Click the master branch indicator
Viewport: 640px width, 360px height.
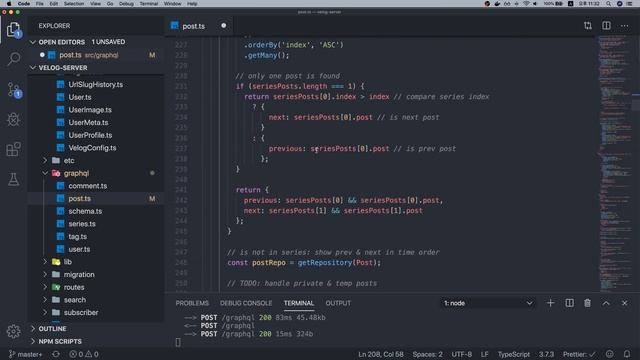25,354
